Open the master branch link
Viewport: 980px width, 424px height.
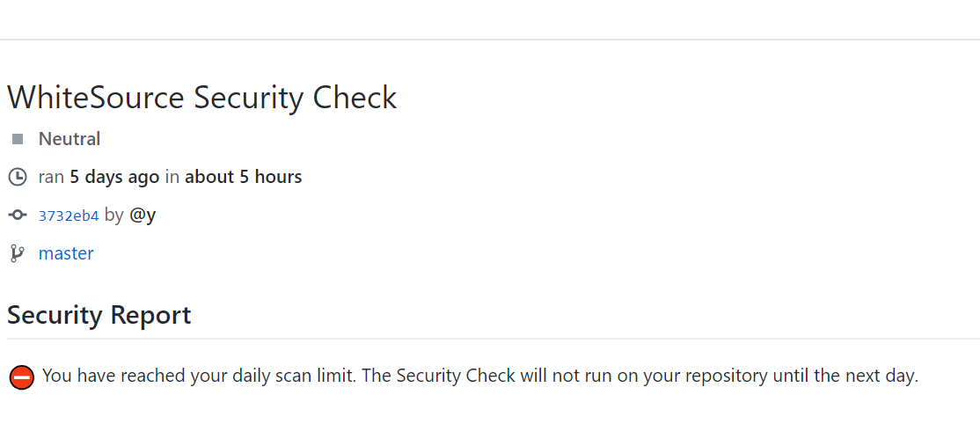tap(66, 253)
